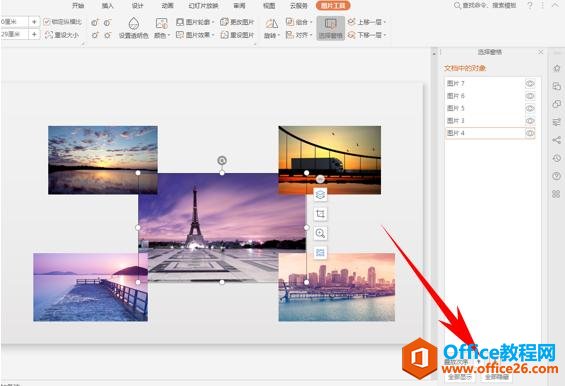
Task: Open the 组合 group dropdown
Action: point(299,22)
